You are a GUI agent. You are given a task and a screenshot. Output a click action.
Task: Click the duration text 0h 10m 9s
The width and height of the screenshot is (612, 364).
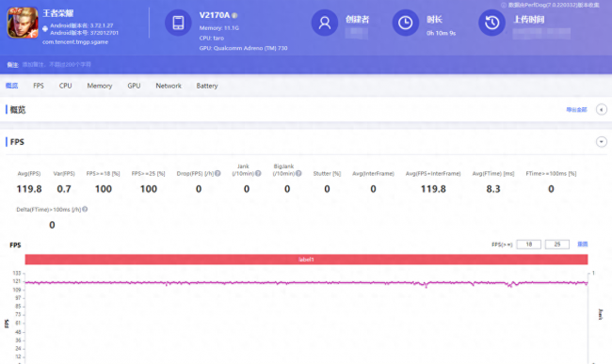[x=441, y=33]
